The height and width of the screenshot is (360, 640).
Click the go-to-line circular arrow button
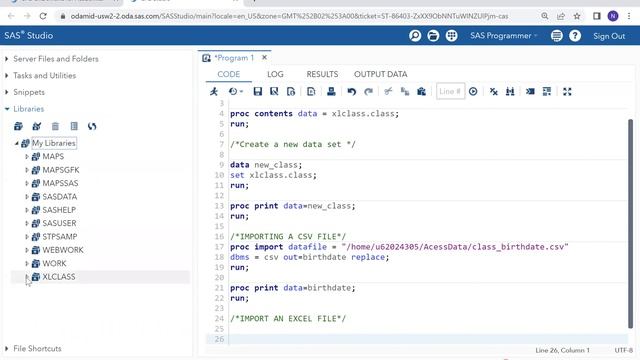473,91
